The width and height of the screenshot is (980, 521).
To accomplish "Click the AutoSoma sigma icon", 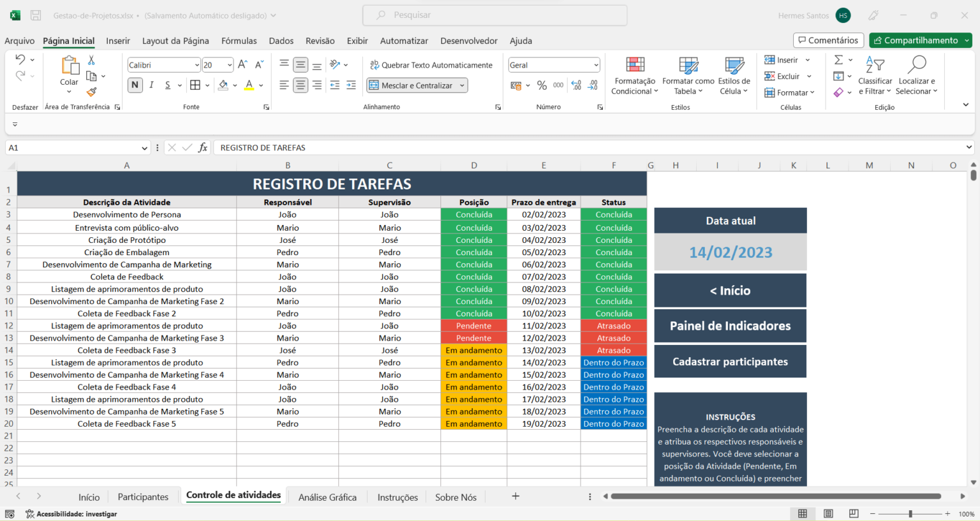I will pyautogui.click(x=839, y=59).
